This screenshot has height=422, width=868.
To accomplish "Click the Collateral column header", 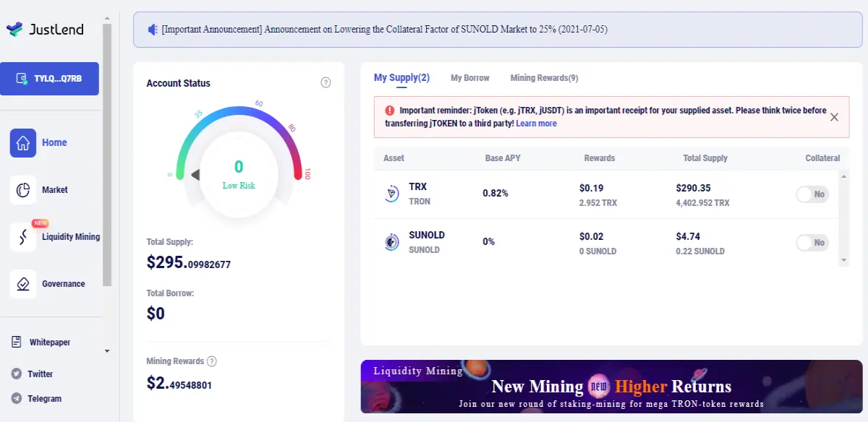I will pyautogui.click(x=822, y=158).
